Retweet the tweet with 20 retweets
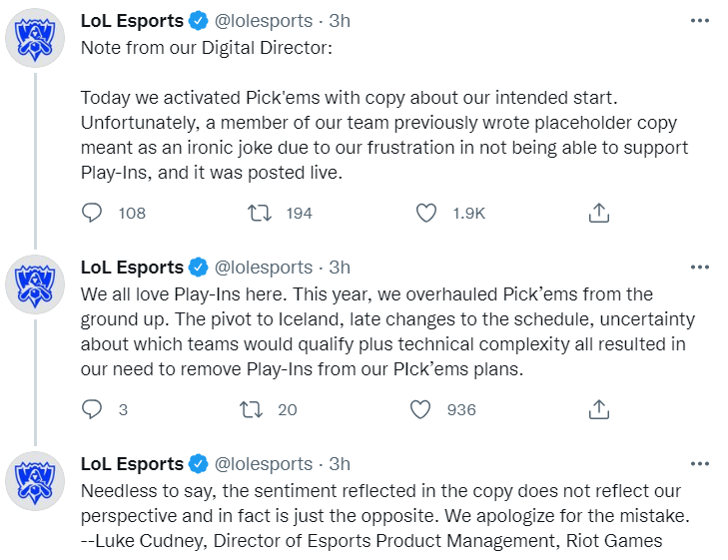728x560 pixels. (252, 409)
